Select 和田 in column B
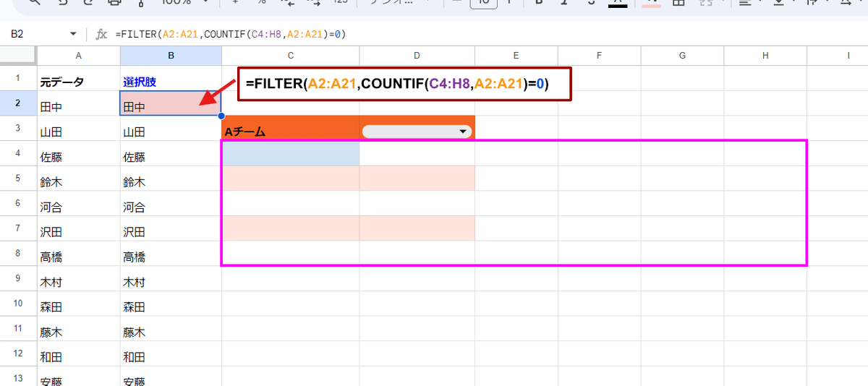Image resolution: width=868 pixels, height=386 pixels. tap(171, 354)
